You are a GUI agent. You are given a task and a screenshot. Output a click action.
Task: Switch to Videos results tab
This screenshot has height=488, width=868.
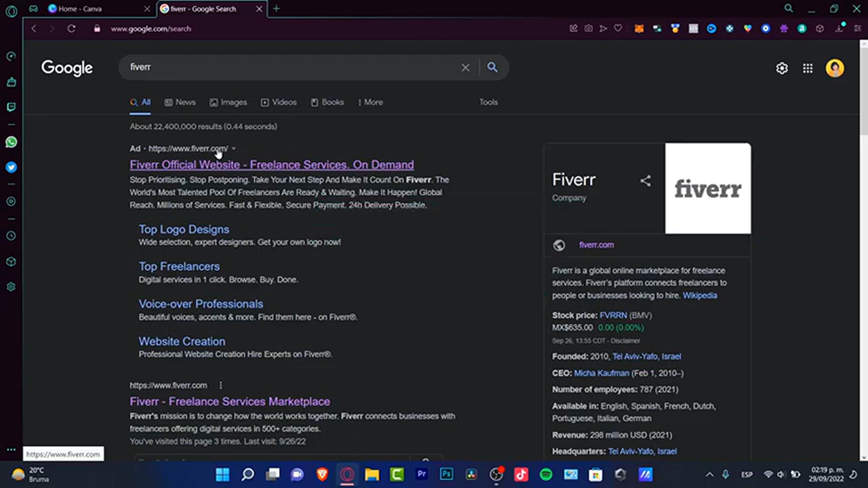pos(279,103)
